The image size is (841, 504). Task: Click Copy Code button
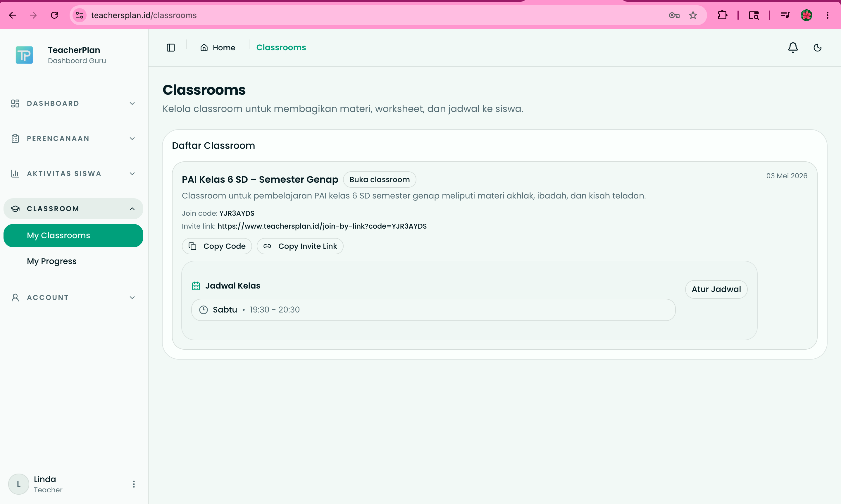[217, 246]
